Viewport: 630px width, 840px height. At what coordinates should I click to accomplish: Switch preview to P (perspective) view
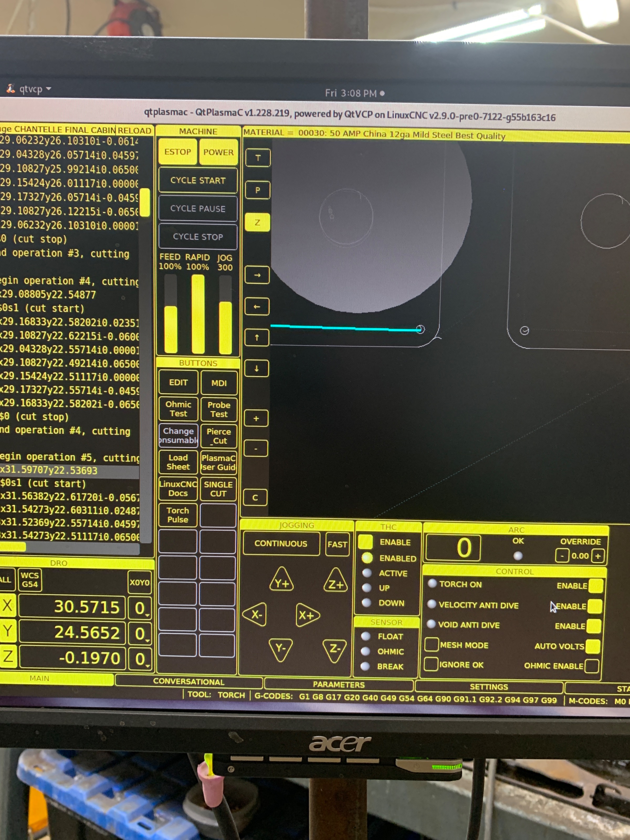click(x=258, y=190)
